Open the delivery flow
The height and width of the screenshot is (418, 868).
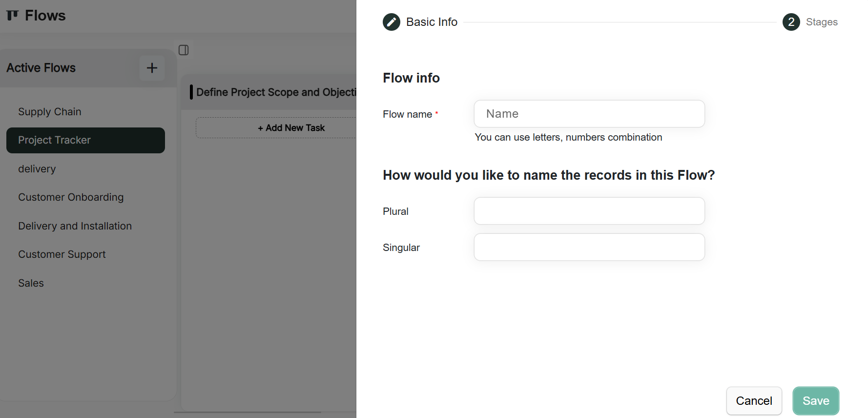pos(37,169)
